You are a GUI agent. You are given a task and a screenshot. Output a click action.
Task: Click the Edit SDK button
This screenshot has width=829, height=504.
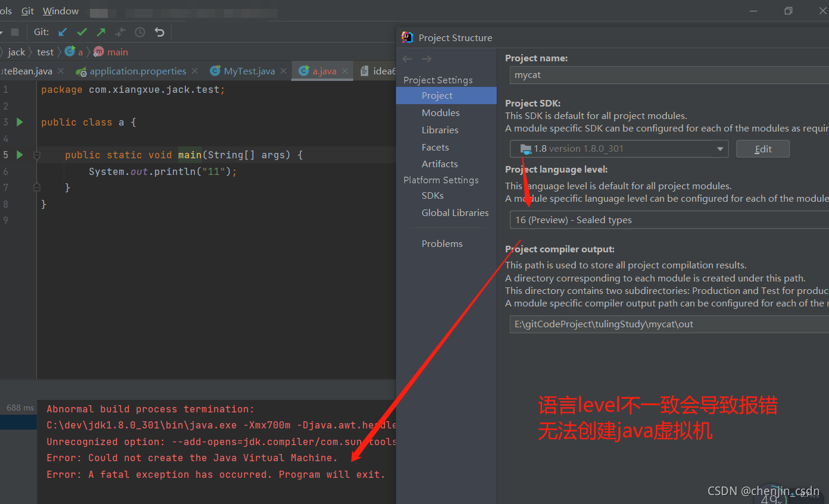tap(763, 149)
